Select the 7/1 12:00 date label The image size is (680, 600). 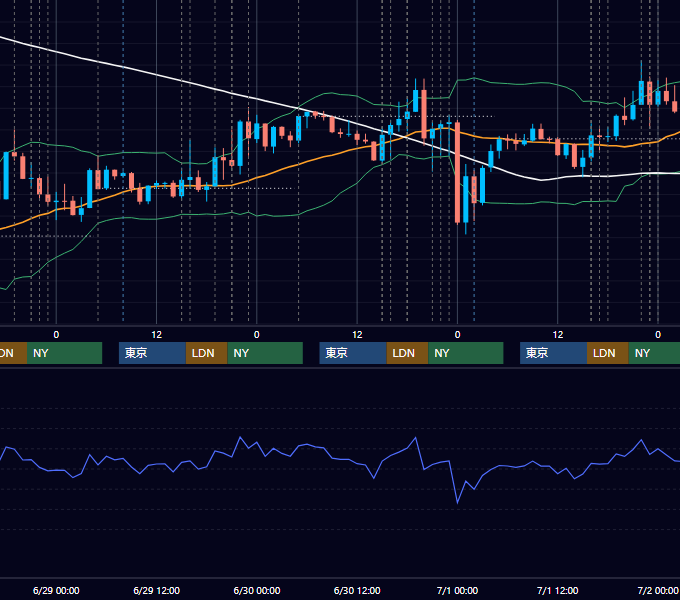click(x=557, y=590)
